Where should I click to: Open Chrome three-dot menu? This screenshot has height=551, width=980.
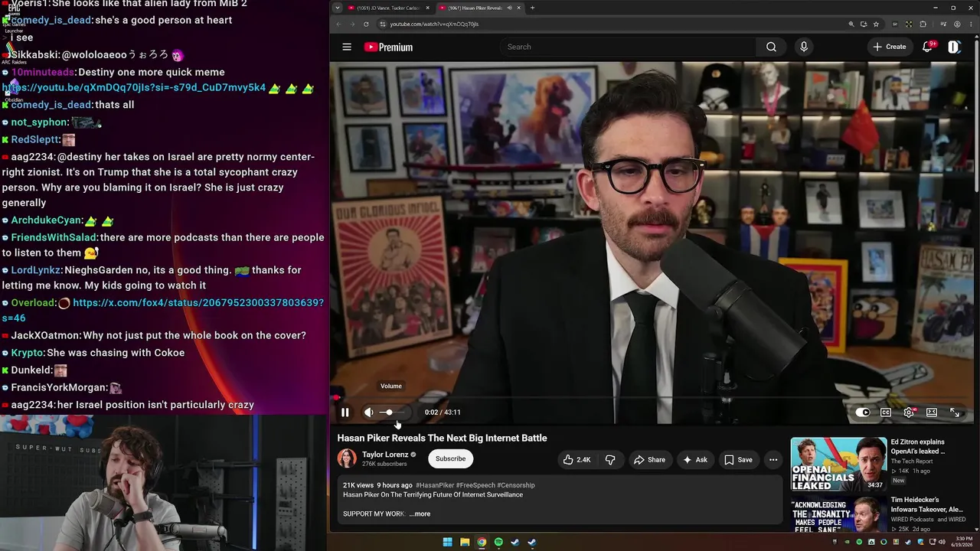(971, 24)
